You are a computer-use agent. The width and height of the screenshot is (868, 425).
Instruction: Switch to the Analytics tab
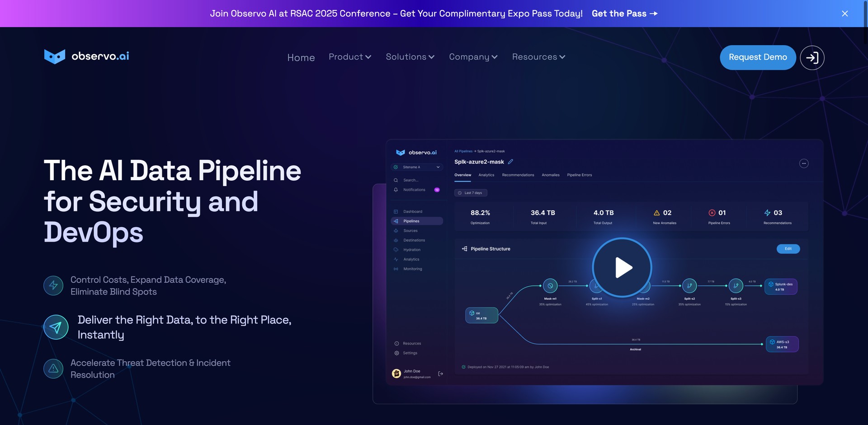tap(486, 175)
